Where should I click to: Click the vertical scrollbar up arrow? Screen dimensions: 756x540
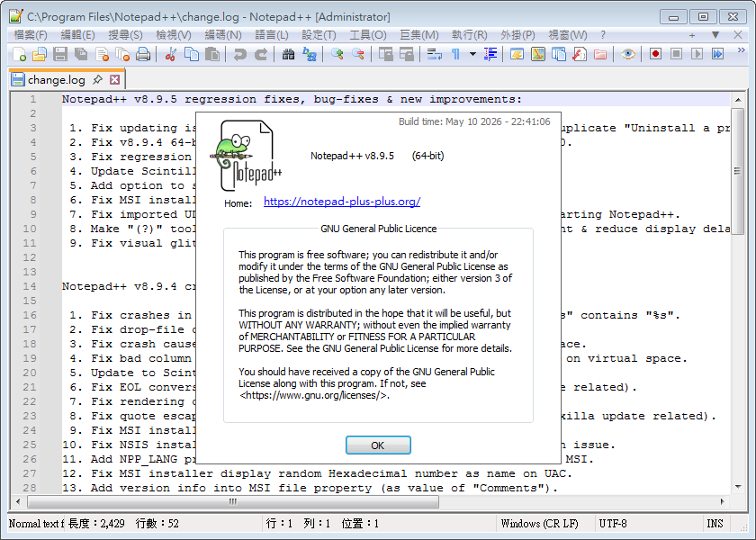pyautogui.click(x=738, y=100)
